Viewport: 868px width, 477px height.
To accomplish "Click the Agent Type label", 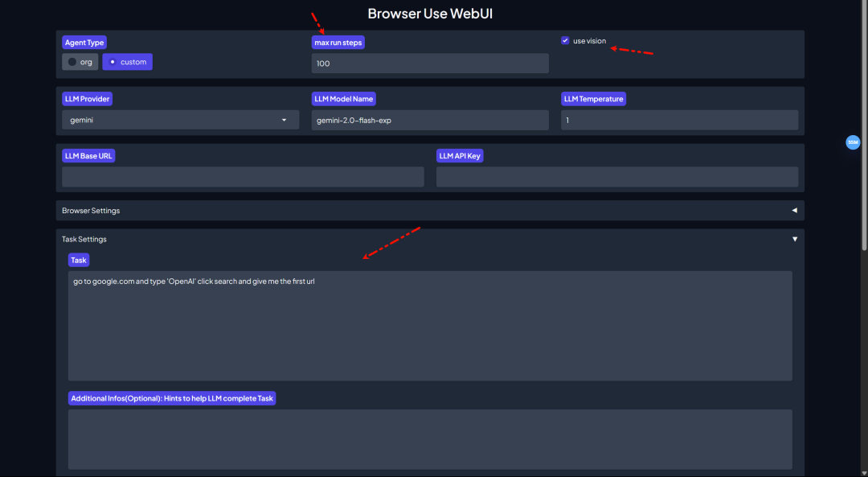I will pos(84,43).
